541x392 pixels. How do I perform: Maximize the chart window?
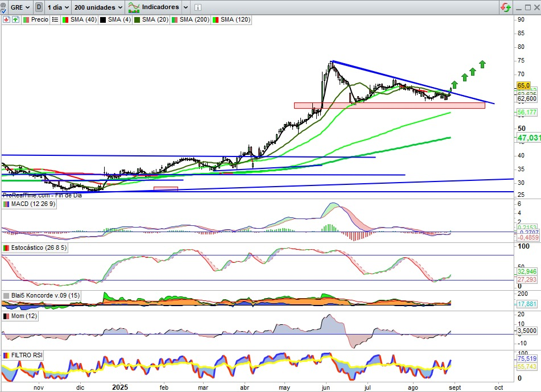click(528, 7)
